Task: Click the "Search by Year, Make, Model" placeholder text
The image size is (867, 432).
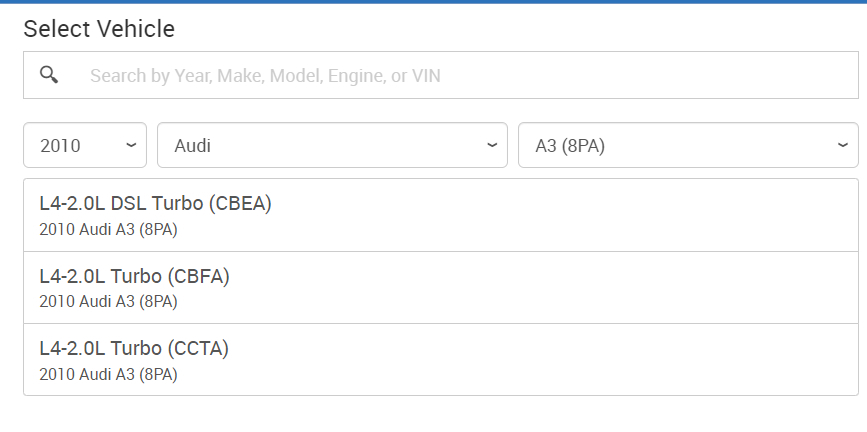Action: coord(265,75)
